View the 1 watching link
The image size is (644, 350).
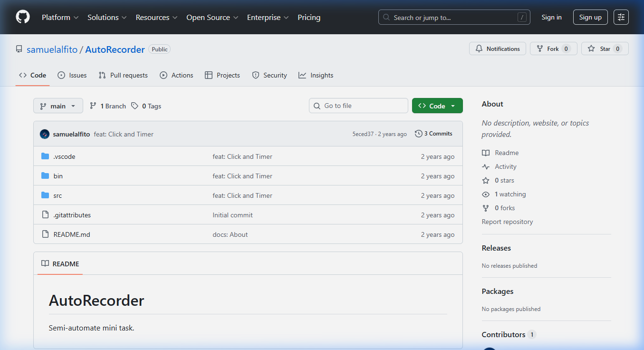pyautogui.click(x=504, y=194)
